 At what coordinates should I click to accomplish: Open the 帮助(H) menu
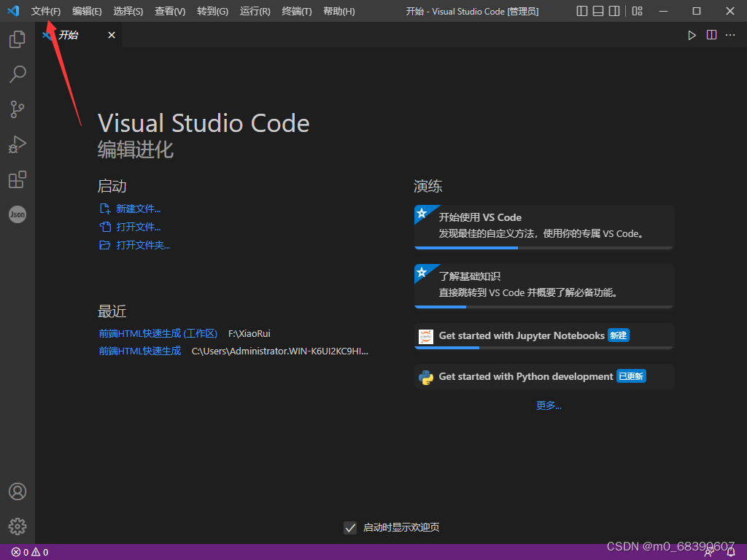tap(338, 11)
